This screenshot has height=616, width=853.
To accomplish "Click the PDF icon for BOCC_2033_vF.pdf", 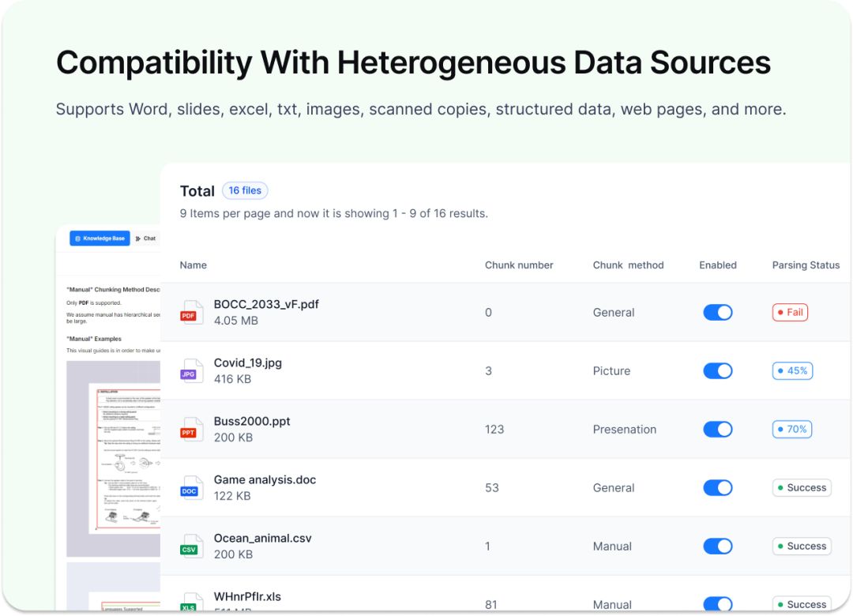I will 191,313.
